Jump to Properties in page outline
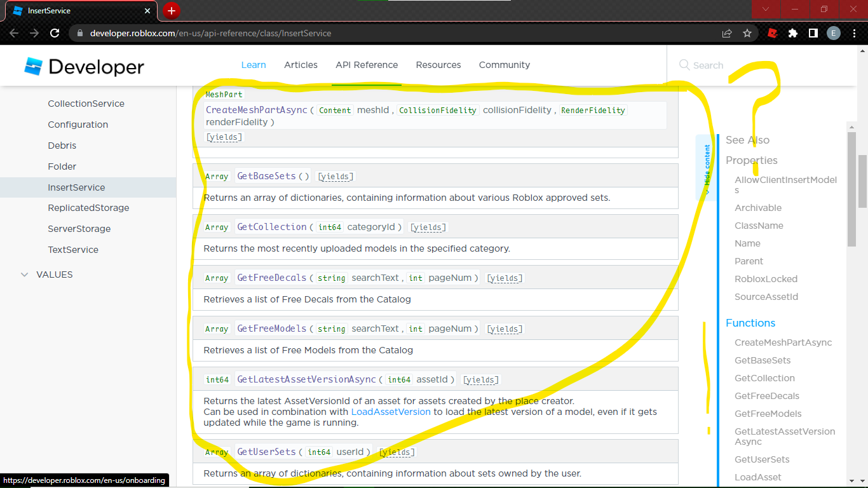This screenshot has height=488, width=868. coord(752,160)
